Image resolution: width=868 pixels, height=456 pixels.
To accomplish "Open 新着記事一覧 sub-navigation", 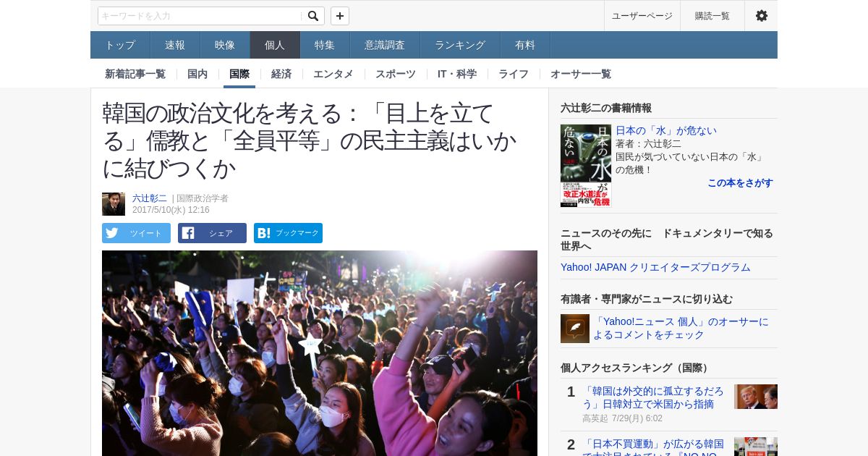I will (135, 74).
